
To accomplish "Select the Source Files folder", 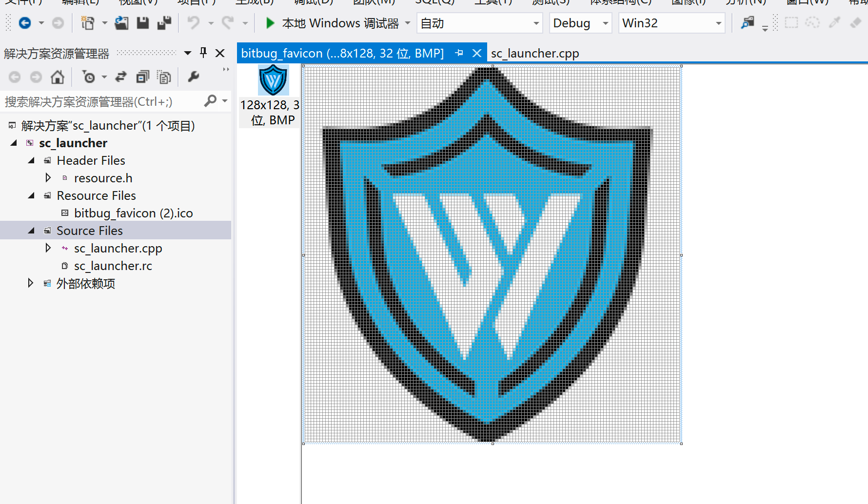I will 89,231.
